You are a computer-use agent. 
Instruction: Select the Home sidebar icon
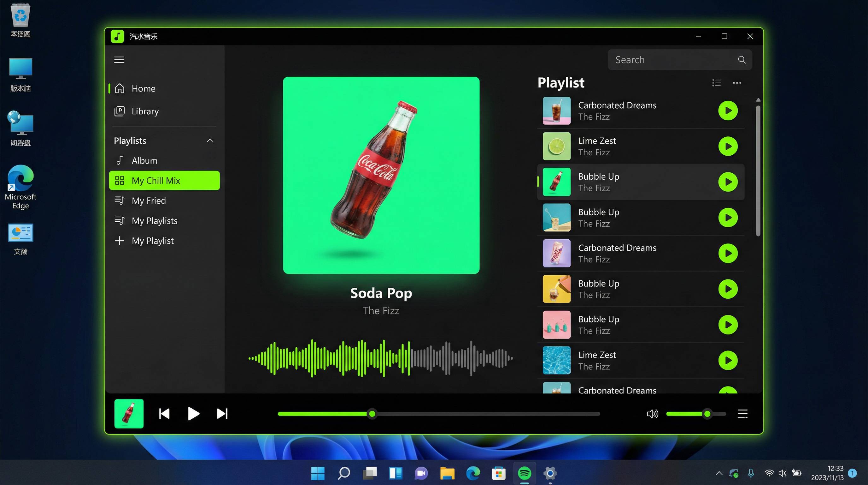(120, 88)
